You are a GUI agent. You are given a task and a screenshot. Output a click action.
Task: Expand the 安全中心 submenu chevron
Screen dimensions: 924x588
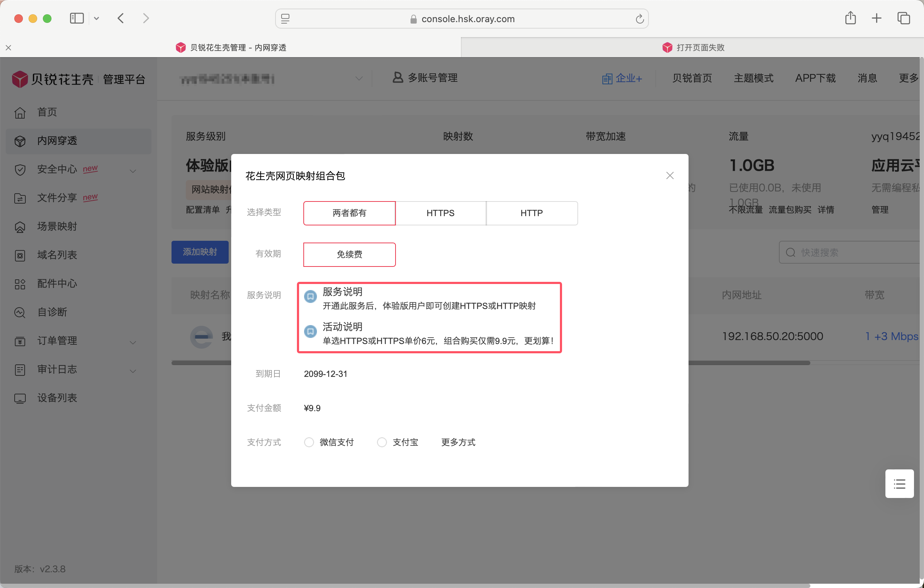[x=133, y=171]
